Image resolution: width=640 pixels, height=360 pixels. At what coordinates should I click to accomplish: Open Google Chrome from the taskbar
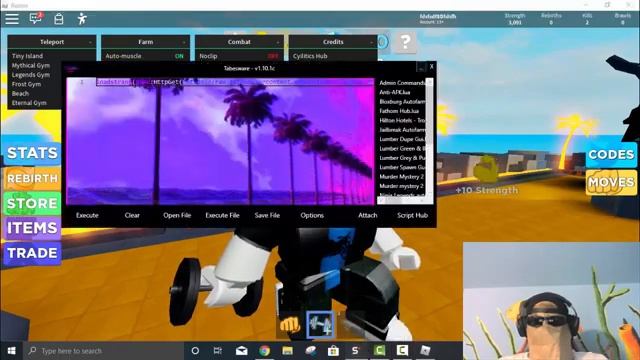264,351
